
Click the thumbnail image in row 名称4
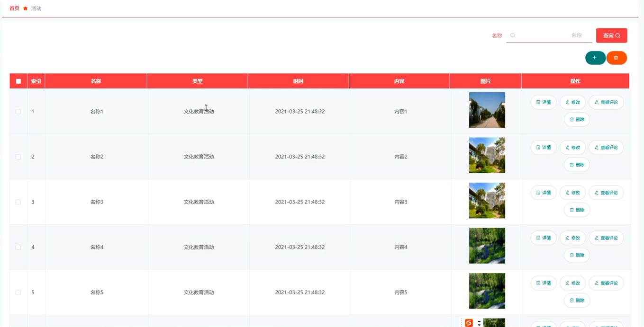487,246
